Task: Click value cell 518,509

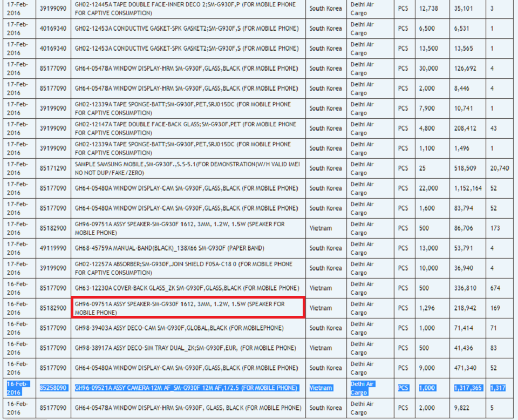Action: click(467, 168)
